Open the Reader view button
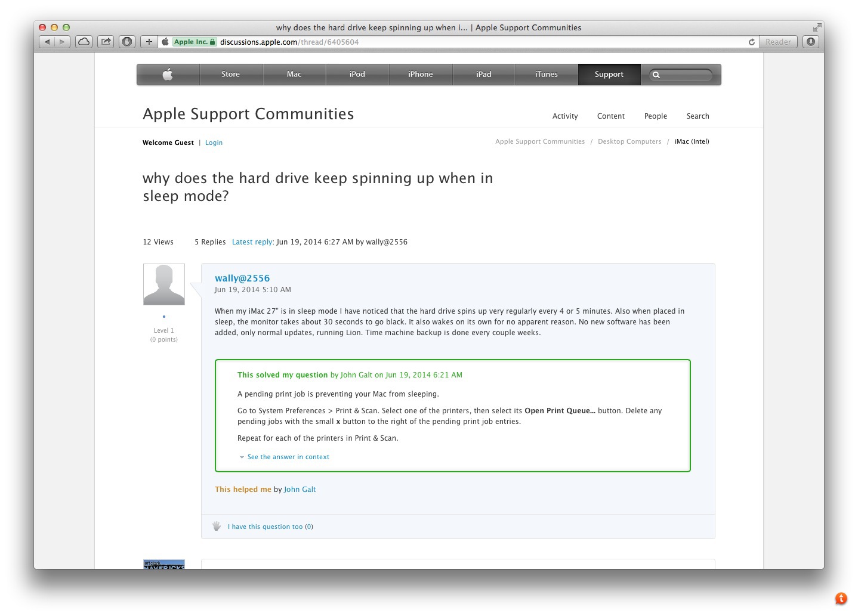Image resolution: width=858 pixels, height=616 pixels. (x=778, y=42)
